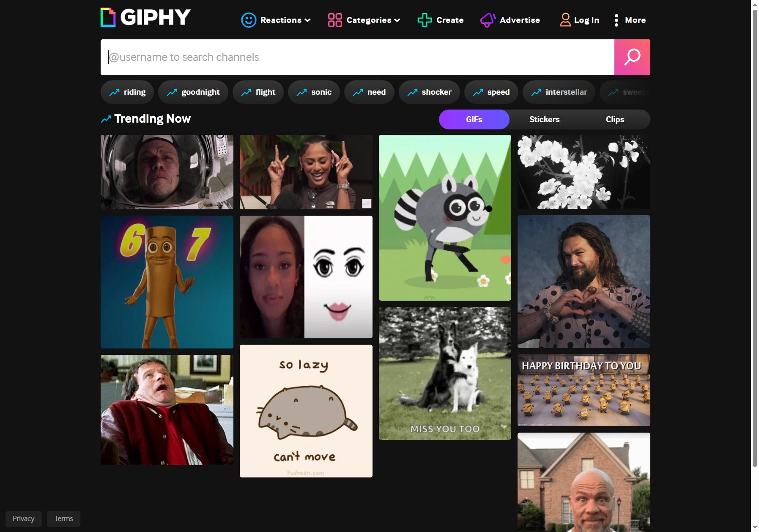Image resolution: width=759 pixels, height=532 pixels.
Task: Select the speed trending tag
Action: [x=491, y=92]
